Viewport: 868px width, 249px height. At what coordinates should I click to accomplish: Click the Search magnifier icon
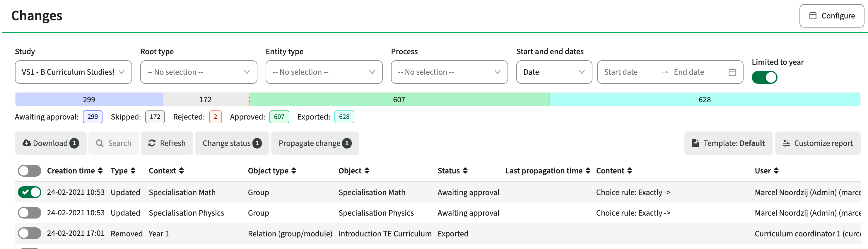click(99, 143)
